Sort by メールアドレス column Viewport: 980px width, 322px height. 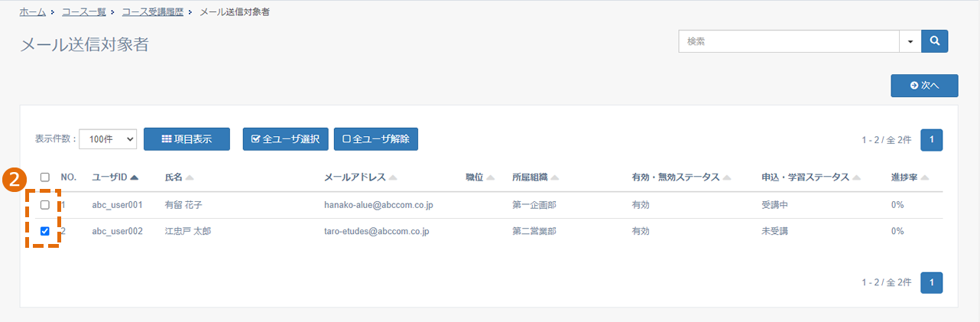pyautogui.click(x=360, y=177)
